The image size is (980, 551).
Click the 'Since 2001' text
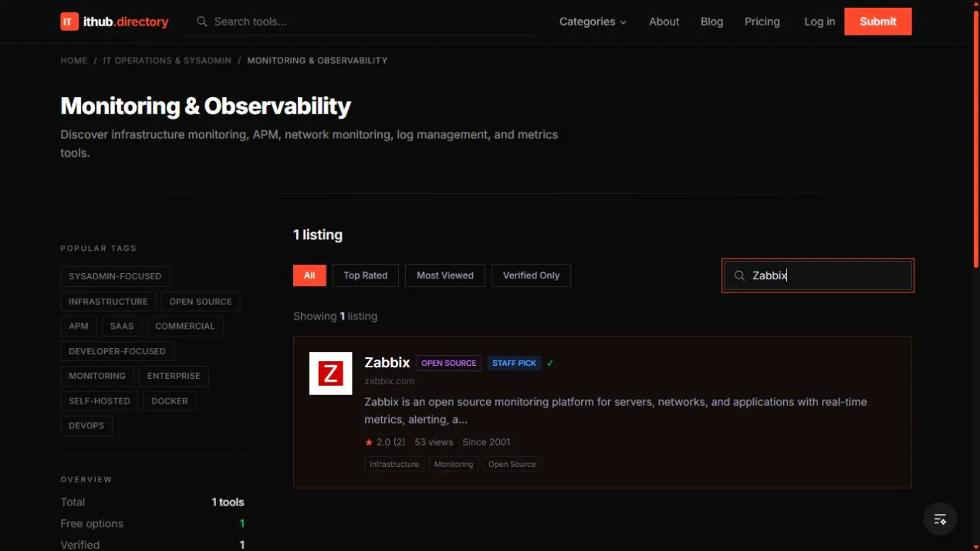click(486, 442)
